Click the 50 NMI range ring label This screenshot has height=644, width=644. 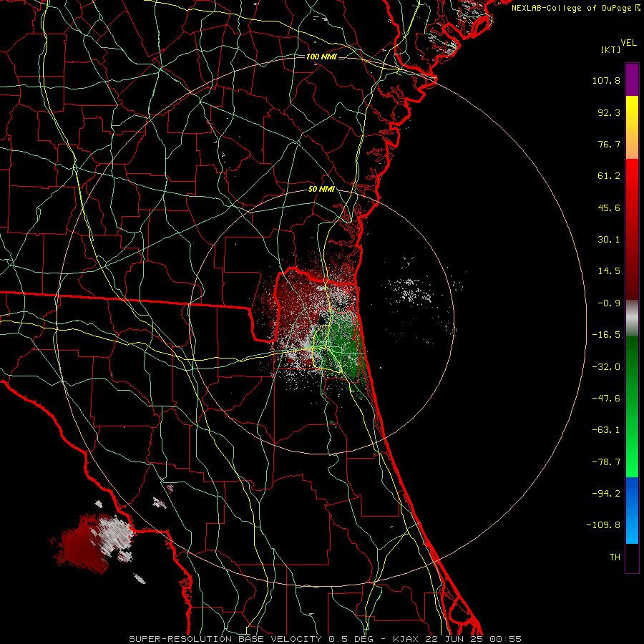click(x=321, y=190)
